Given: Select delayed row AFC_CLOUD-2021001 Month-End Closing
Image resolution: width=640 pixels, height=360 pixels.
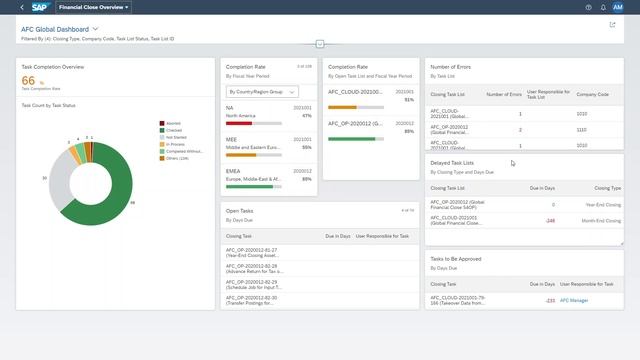Looking at the screenshot, I should coord(524,220).
